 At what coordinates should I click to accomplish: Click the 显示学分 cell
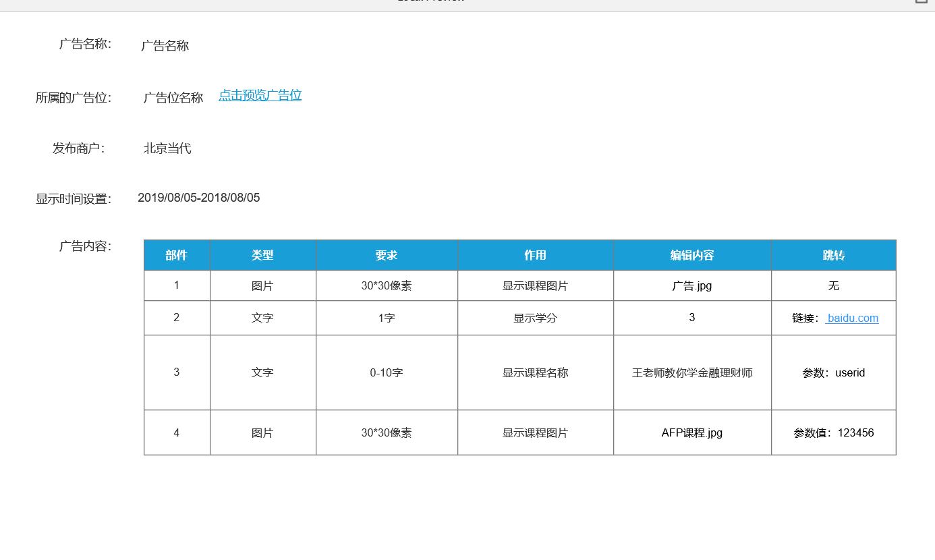click(536, 318)
